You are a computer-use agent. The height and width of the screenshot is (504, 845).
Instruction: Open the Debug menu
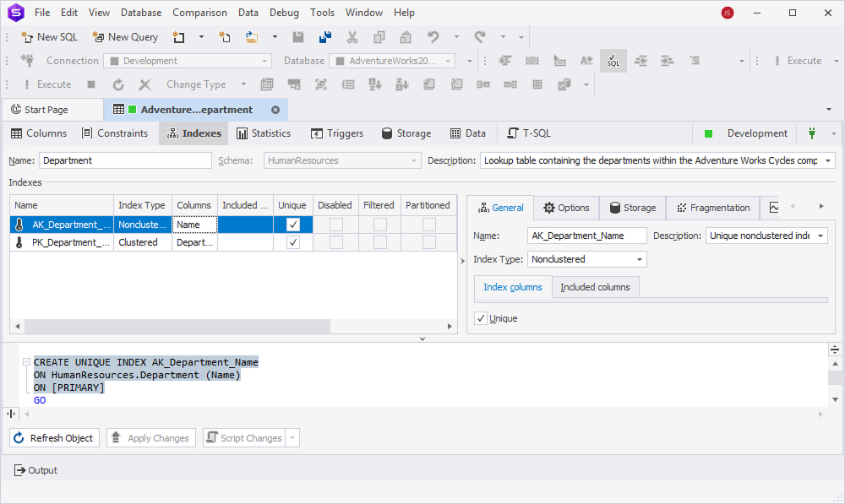(284, 13)
